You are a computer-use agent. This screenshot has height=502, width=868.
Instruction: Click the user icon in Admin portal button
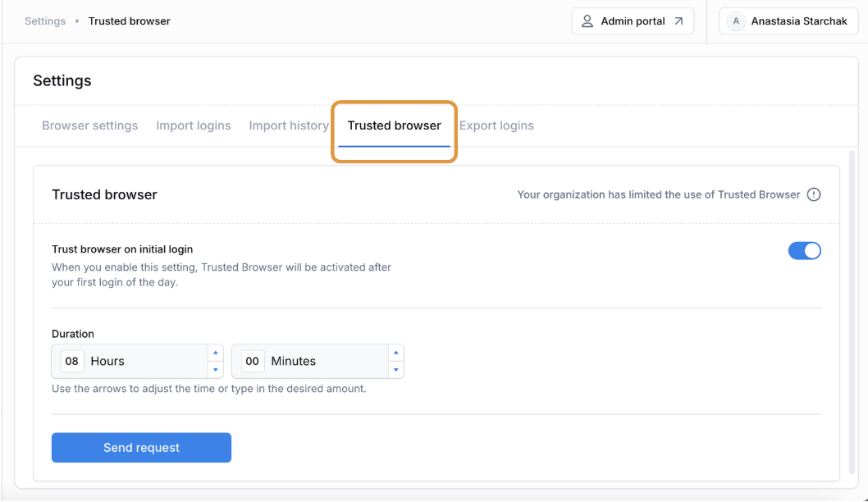pos(587,21)
